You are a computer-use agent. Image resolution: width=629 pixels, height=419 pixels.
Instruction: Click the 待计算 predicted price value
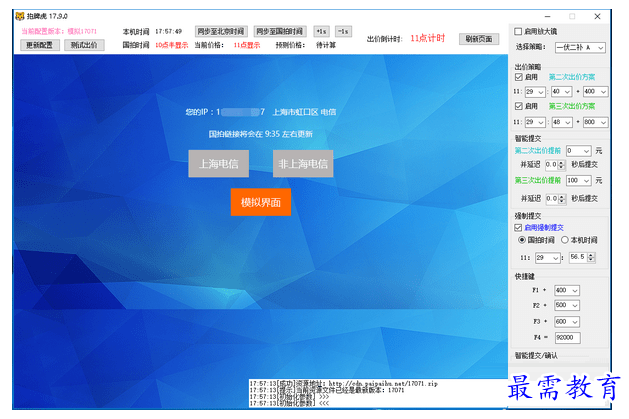tap(326, 45)
